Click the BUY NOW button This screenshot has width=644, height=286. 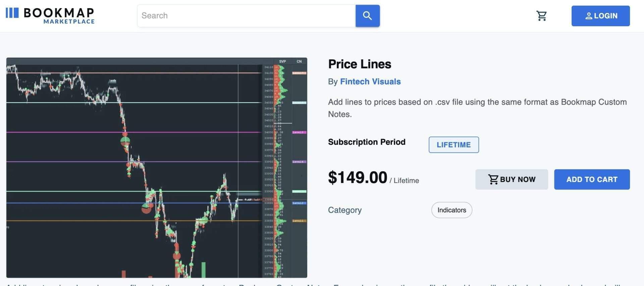coord(512,179)
